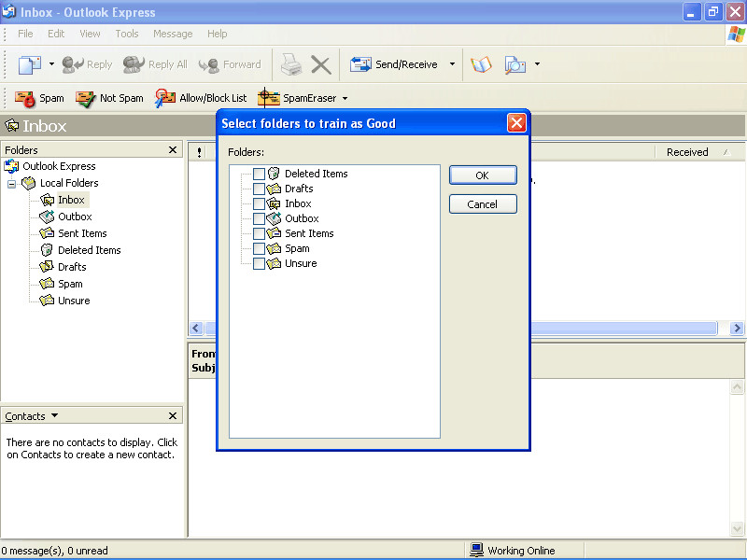Select the Inbox label in dialog list
Screen dimensions: 747x560
coord(298,203)
